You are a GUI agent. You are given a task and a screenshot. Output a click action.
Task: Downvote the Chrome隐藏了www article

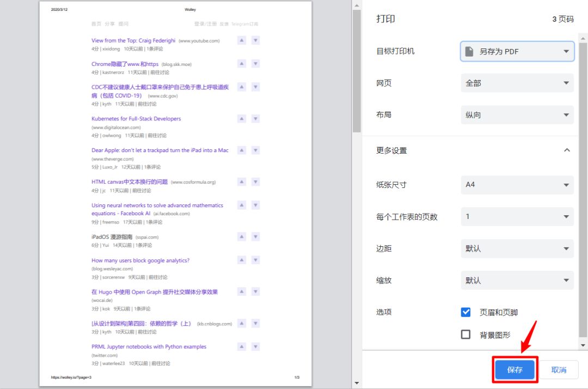pyautogui.click(x=255, y=64)
